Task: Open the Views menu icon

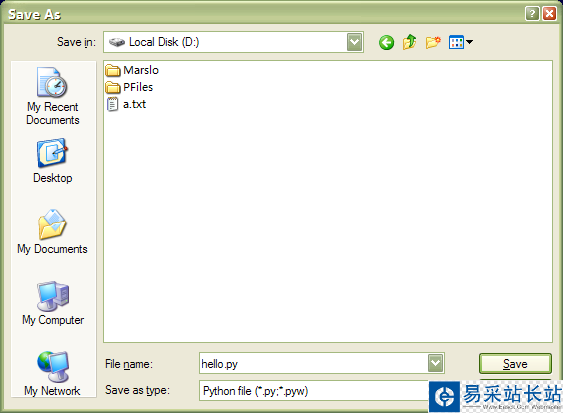Action: pyautogui.click(x=461, y=43)
